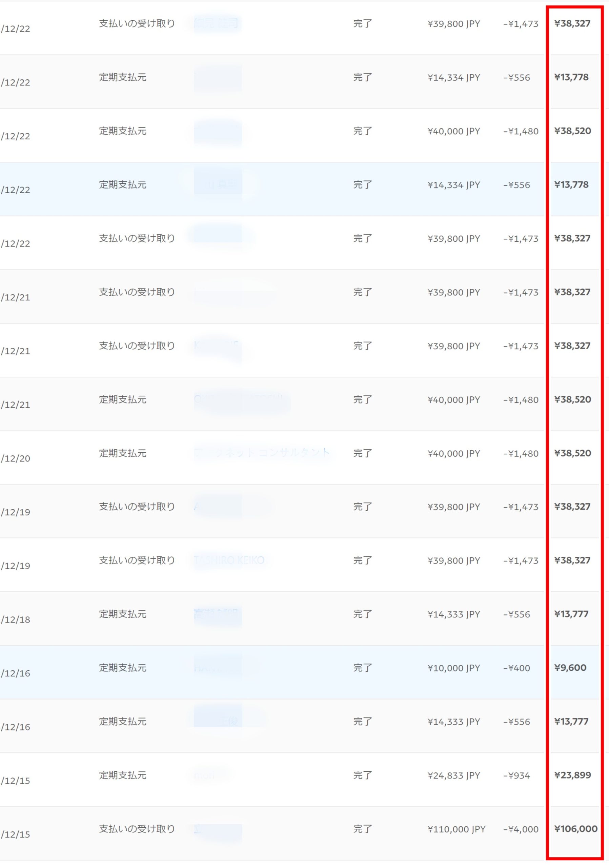
Task: Open the ネット コンサルタント payer link
Action: pyautogui.click(x=262, y=453)
